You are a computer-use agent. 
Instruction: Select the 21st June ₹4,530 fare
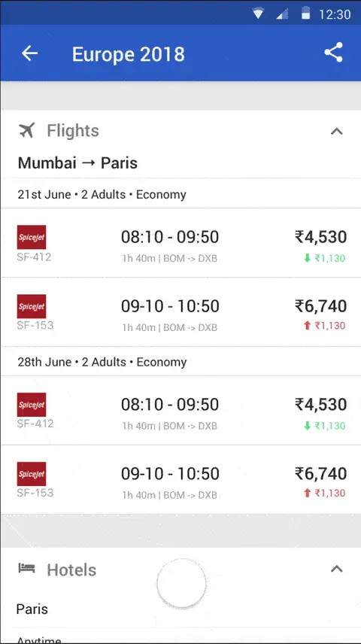pos(320,236)
